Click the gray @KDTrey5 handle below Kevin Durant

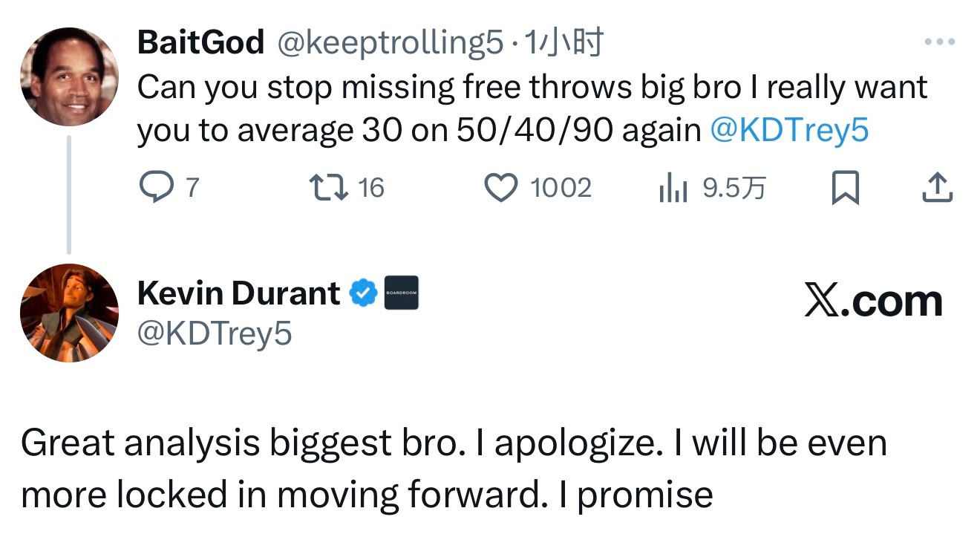click(215, 333)
